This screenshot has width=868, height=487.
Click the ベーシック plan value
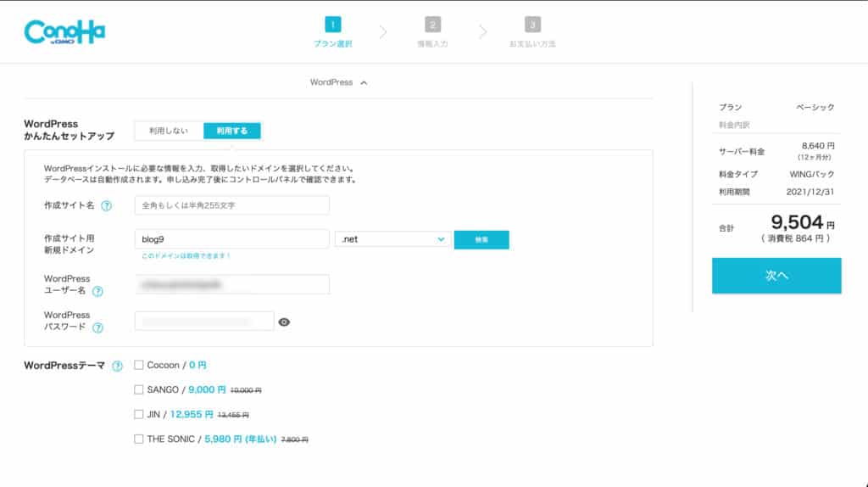pos(815,107)
